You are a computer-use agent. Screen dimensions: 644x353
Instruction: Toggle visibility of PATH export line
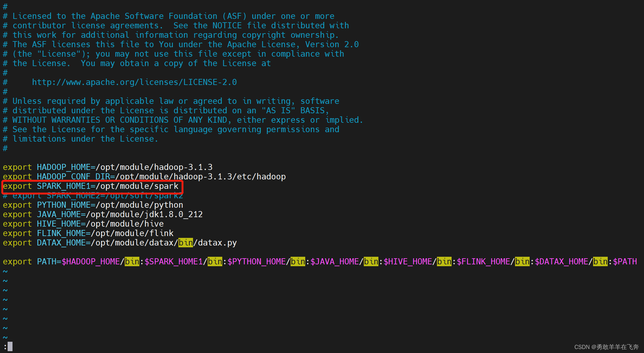coord(3,261)
